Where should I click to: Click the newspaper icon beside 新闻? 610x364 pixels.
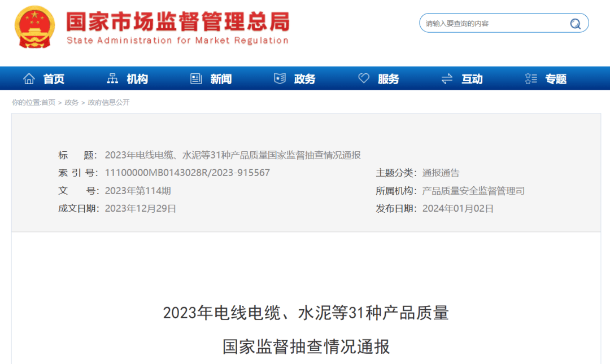(195, 78)
